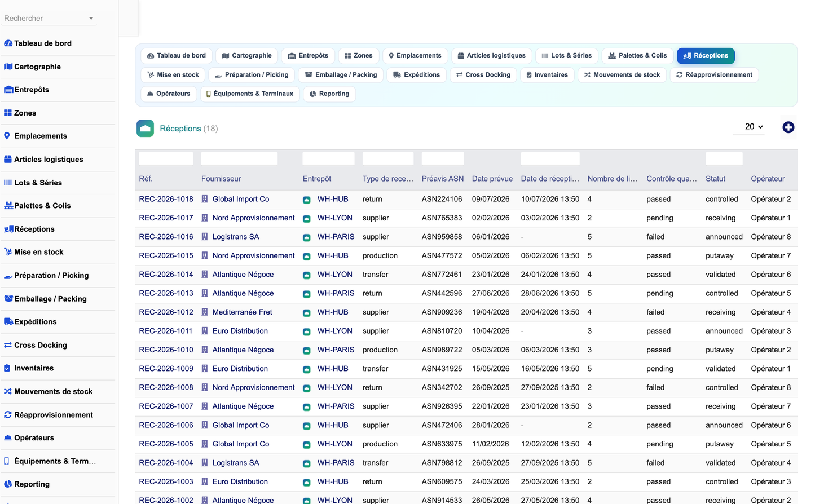Image resolution: width=815 pixels, height=504 pixels.
Task: Click the Reporting pie chart icon in sidebar
Action: pos(8,484)
